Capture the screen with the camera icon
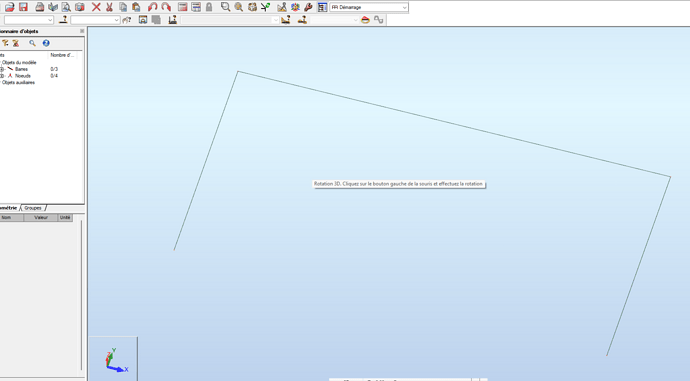 80,7
